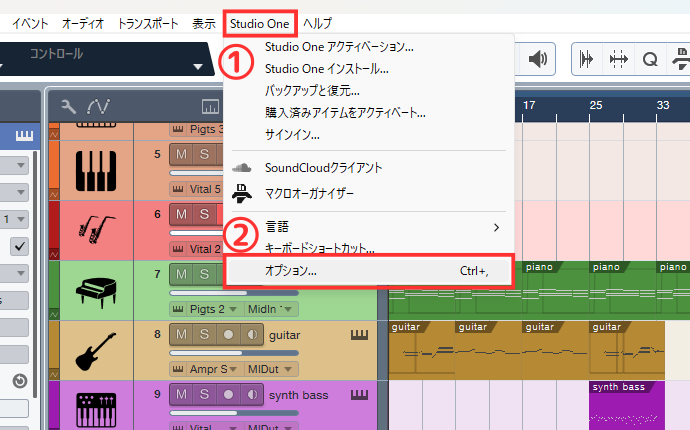
Task: Open the オーディオ menu
Action: pos(83,24)
